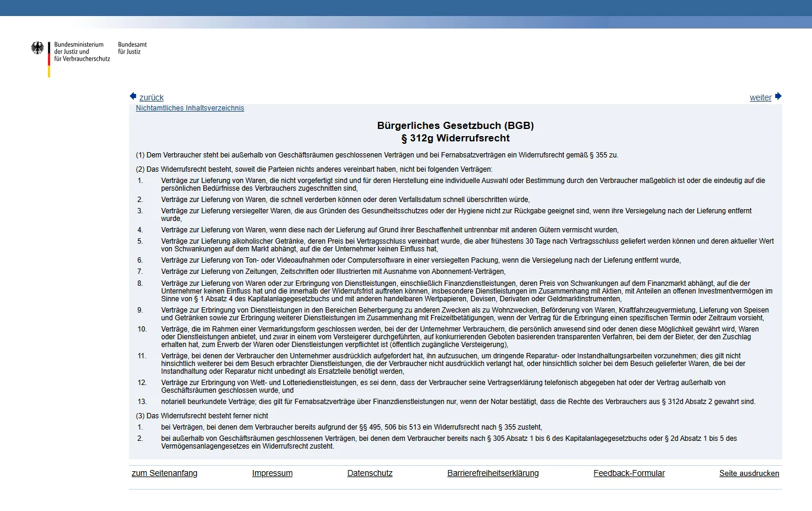Click the heading § 312g Widerrufsrecht
Viewport: 812px width, 511px height.
tap(455, 138)
